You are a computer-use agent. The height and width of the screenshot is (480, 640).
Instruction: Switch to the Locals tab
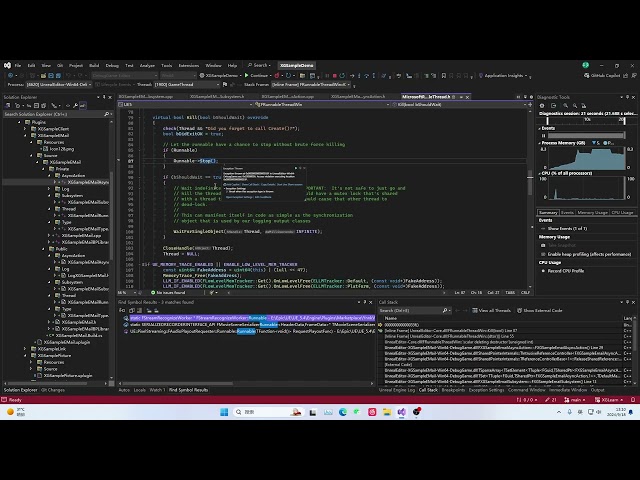coord(140,390)
